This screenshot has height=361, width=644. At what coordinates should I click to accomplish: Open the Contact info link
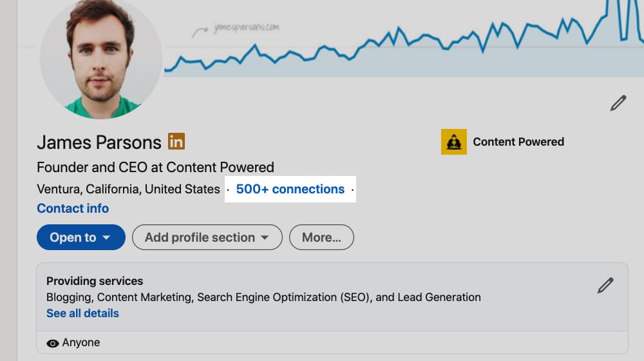[73, 208]
